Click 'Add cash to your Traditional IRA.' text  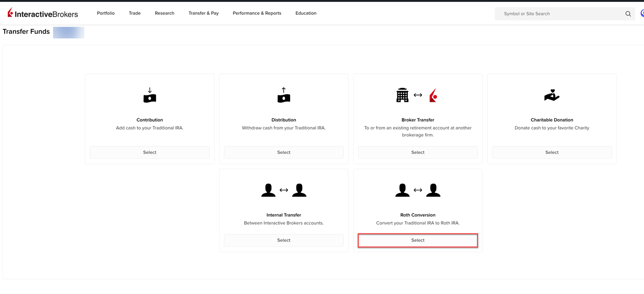150,128
